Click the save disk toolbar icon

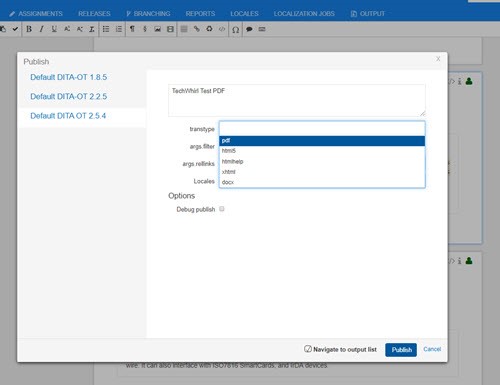[x=170, y=29]
